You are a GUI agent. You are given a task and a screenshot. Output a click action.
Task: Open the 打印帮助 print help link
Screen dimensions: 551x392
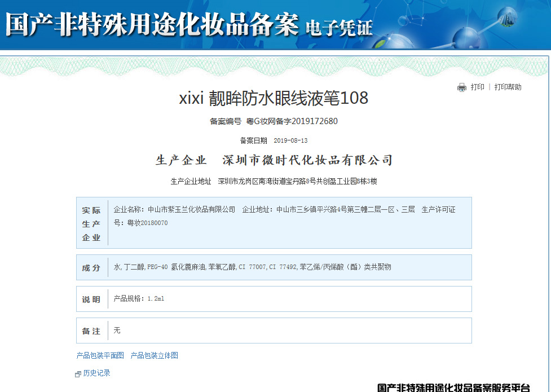point(508,87)
